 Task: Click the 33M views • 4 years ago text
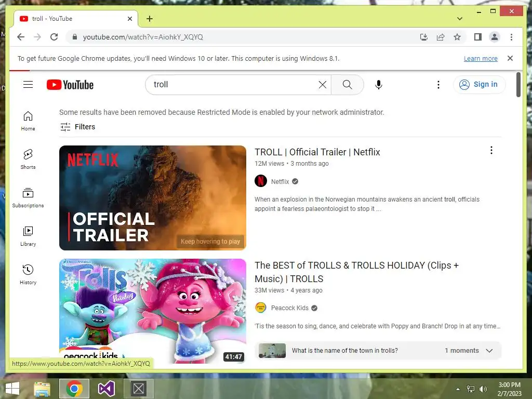click(x=288, y=290)
